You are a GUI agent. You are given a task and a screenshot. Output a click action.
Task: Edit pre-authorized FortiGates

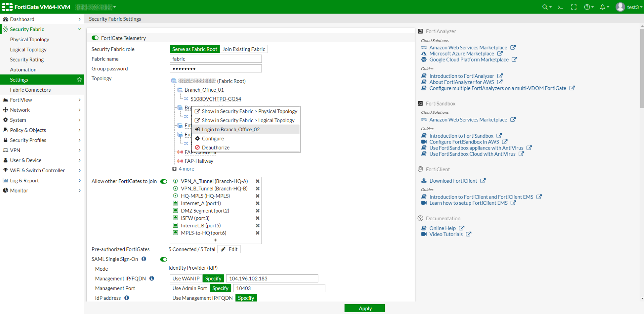[229, 249]
